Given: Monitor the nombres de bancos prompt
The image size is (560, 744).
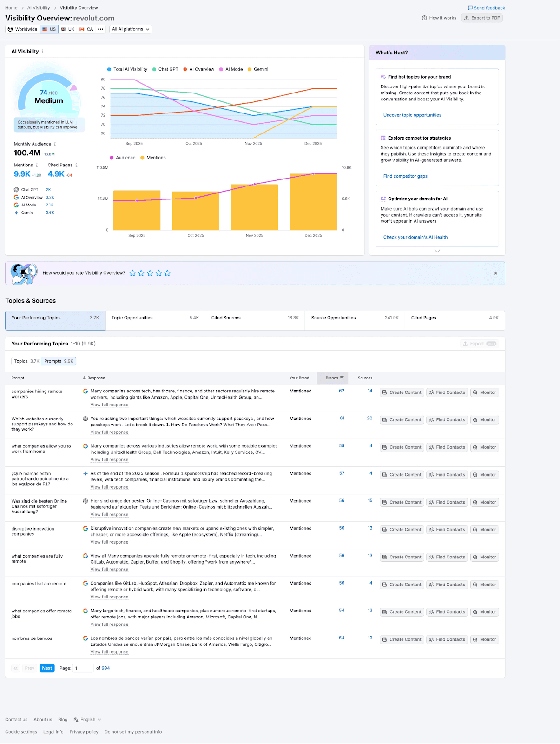Looking at the screenshot, I should pos(484,639).
